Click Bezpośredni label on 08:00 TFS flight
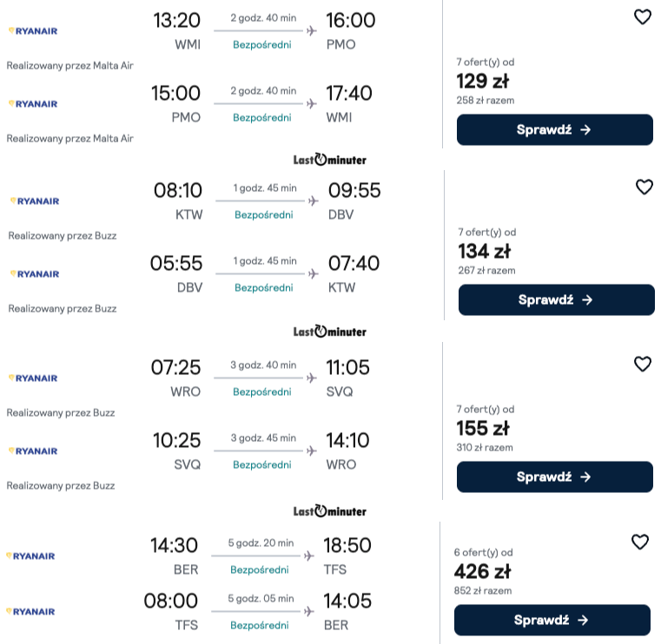The height and width of the screenshot is (644, 661). 259,626
